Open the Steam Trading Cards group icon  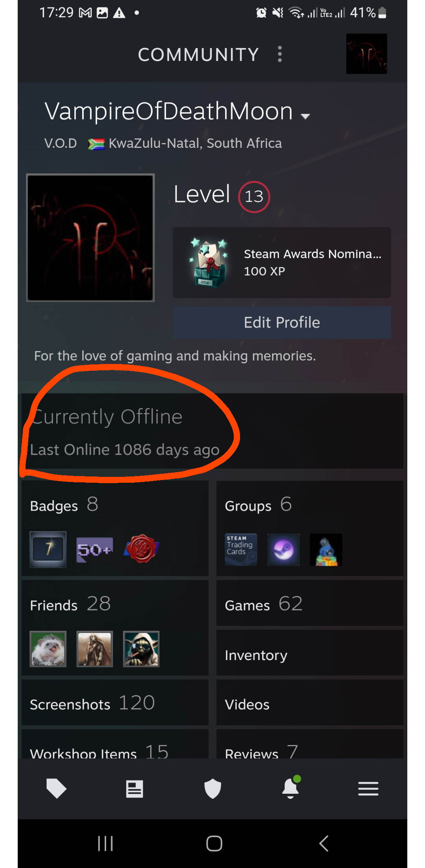pyautogui.click(x=241, y=550)
